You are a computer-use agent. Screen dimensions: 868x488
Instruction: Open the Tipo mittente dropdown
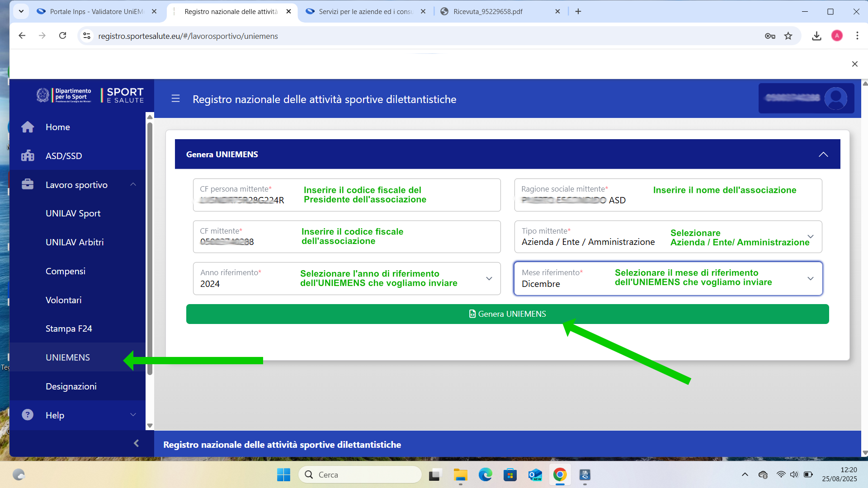click(810, 237)
